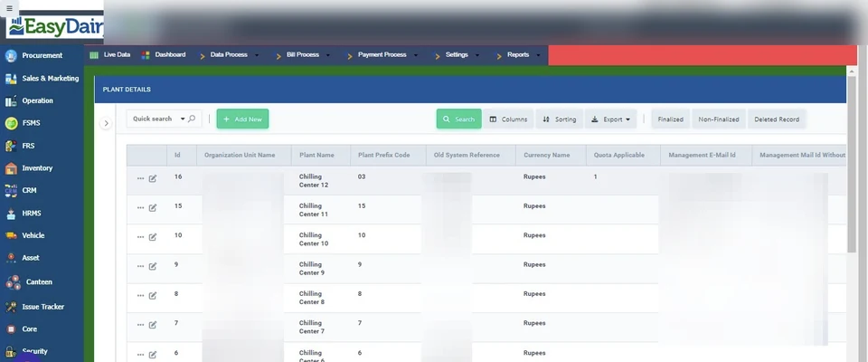Sort by Organization Unit Name column
This screenshot has width=868, height=362.
(x=244, y=156)
